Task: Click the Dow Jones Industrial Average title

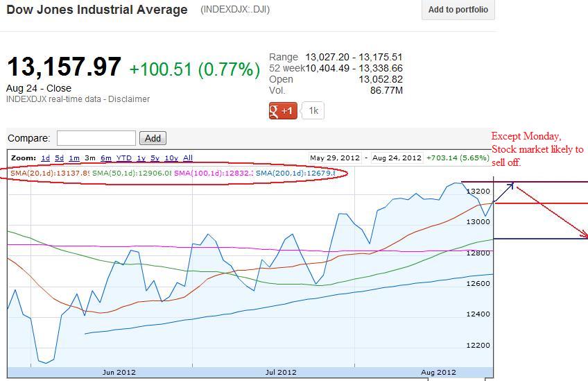Action: [97, 10]
